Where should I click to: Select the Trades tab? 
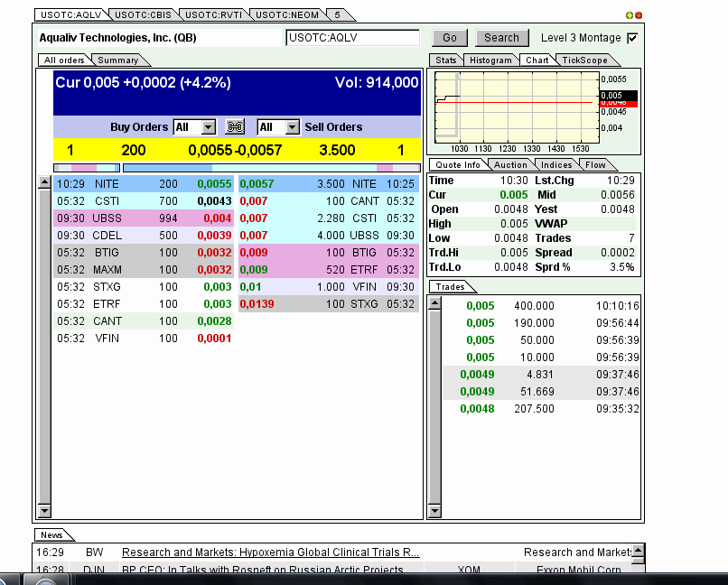tap(450, 287)
